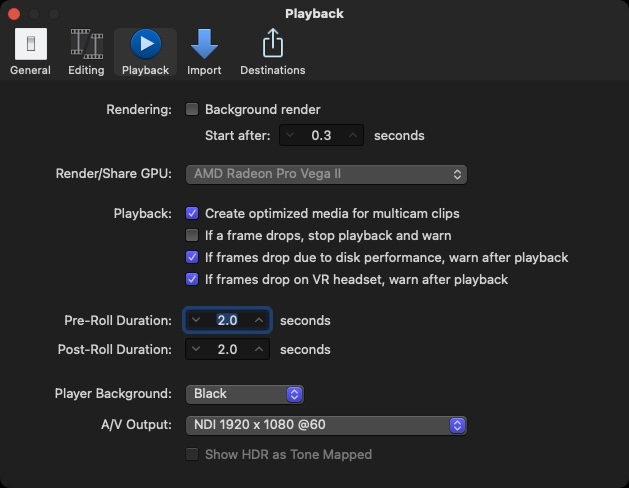Close the Playback preferences window
Viewport: 629px width, 488px height.
tap(14, 14)
